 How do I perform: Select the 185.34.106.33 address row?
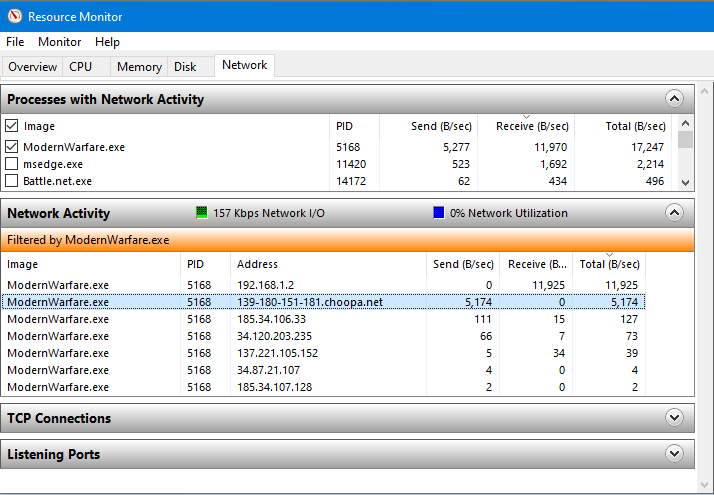[323, 319]
